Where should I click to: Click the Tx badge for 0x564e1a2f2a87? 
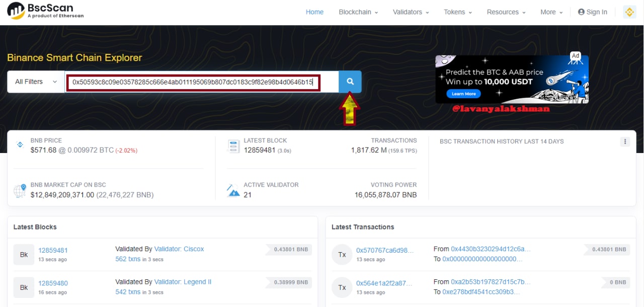tap(342, 287)
